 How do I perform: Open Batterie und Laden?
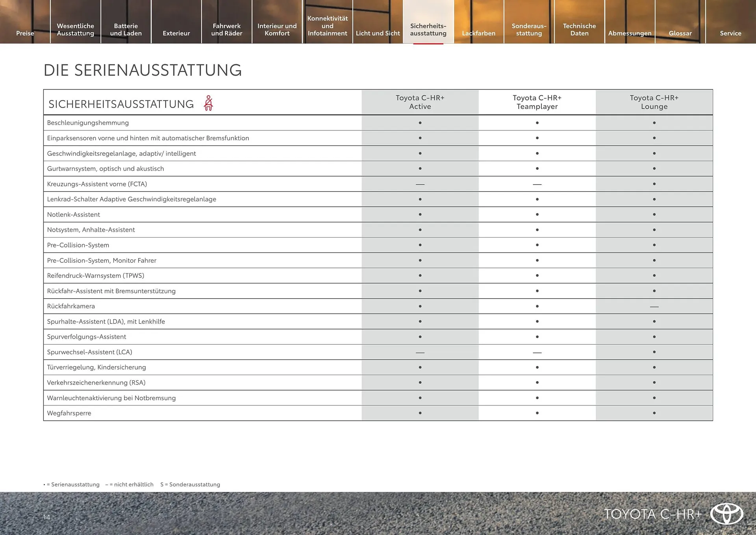pos(126,30)
